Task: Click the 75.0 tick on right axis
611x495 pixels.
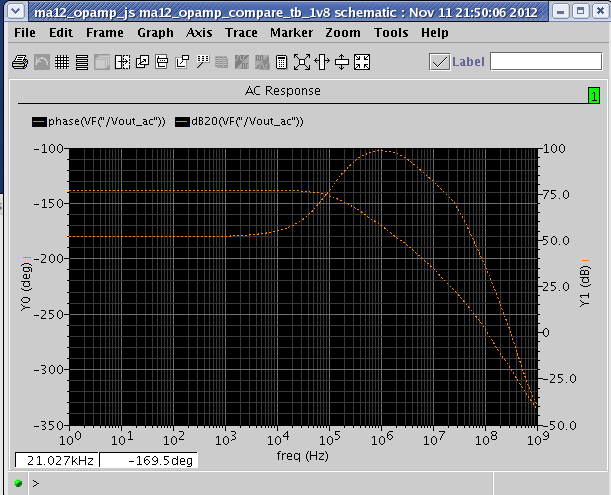Action: pyautogui.click(x=556, y=194)
